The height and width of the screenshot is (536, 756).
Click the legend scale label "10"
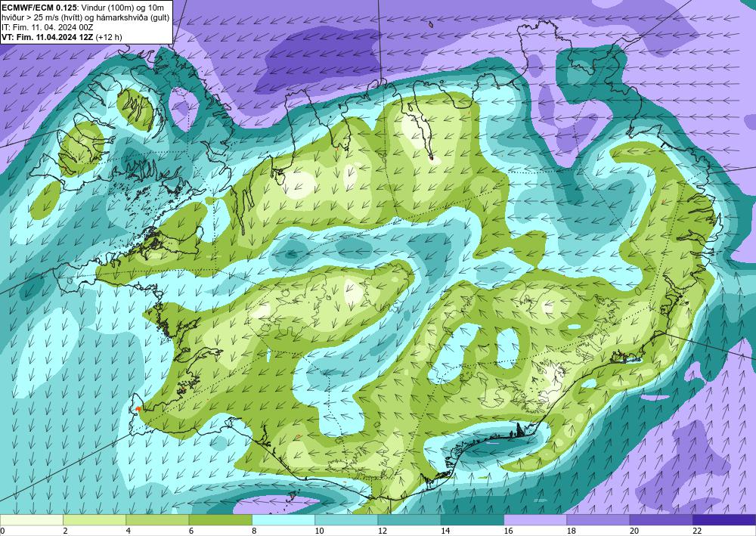coord(319,531)
